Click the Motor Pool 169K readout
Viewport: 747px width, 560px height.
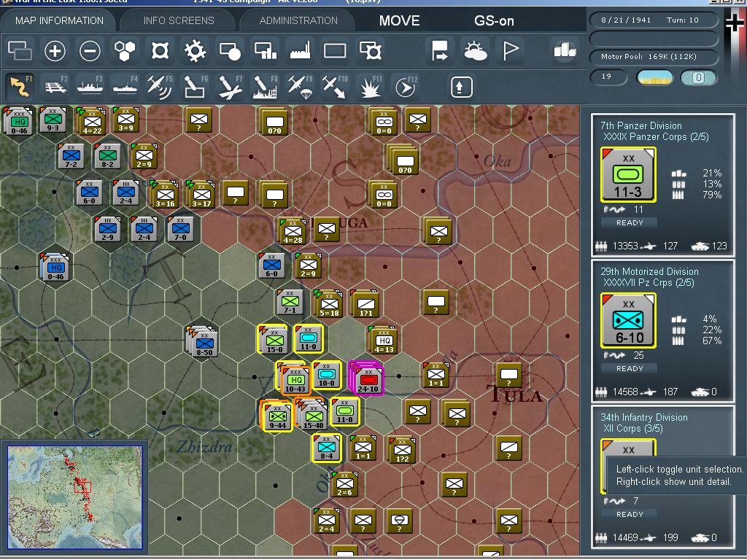(x=653, y=57)
